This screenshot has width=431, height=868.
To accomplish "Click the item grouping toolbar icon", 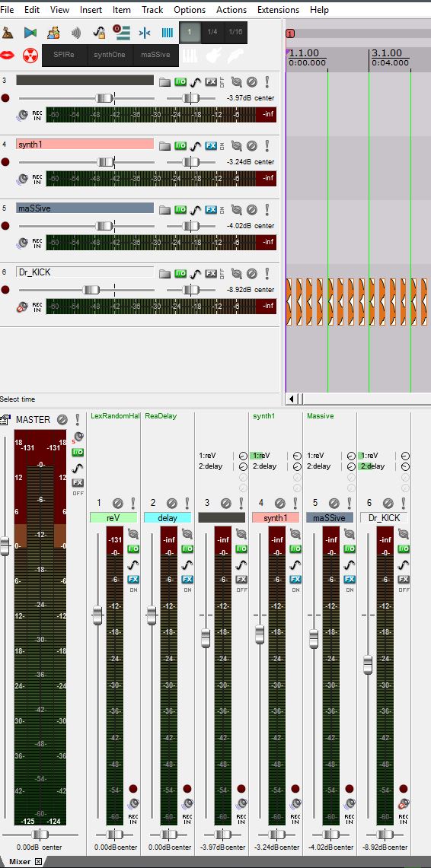I will pos(53,33).
